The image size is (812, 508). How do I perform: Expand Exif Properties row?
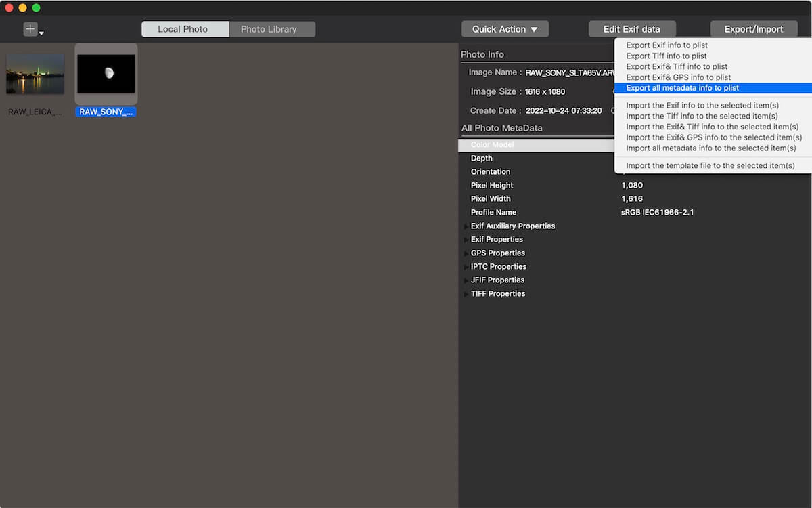466,240
